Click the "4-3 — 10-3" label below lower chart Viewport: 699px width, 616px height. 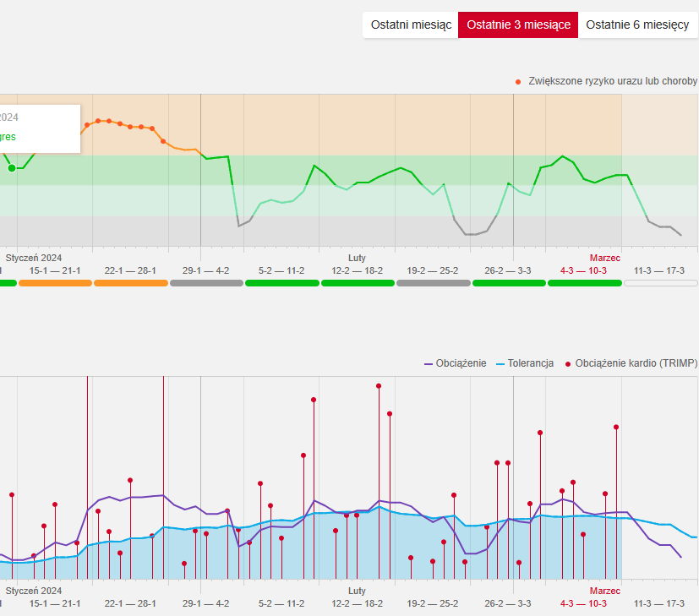click(583, 603)
